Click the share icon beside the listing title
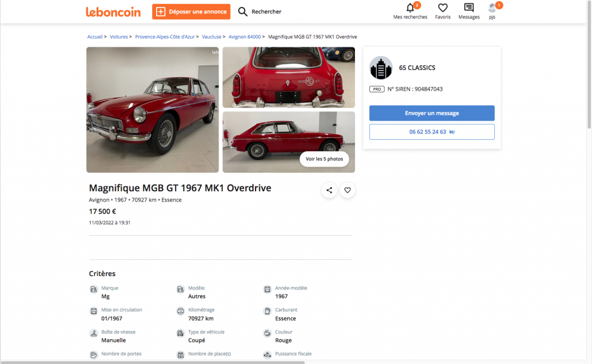Image resolution: width=592 pixels, height=364 pixels. (x=329, y=190)
